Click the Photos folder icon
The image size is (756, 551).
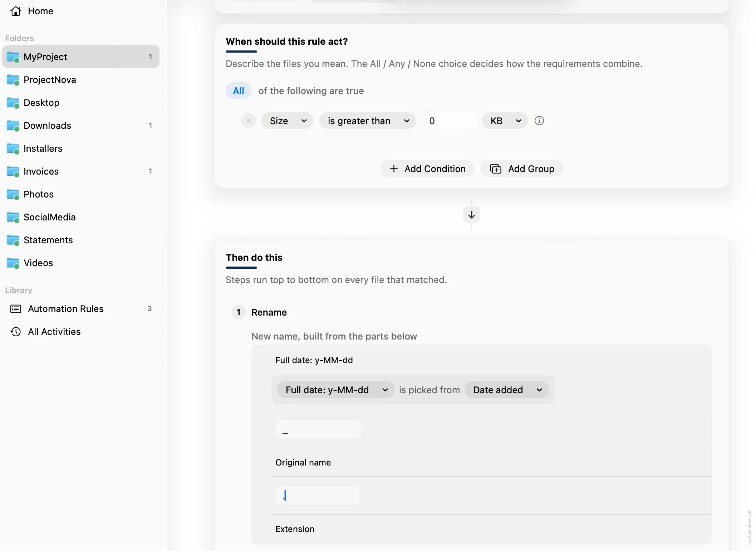13,194
